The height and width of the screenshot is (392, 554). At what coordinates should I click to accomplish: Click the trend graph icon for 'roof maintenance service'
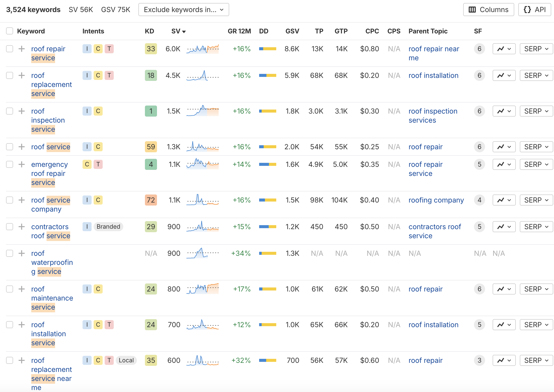point(504,289)
